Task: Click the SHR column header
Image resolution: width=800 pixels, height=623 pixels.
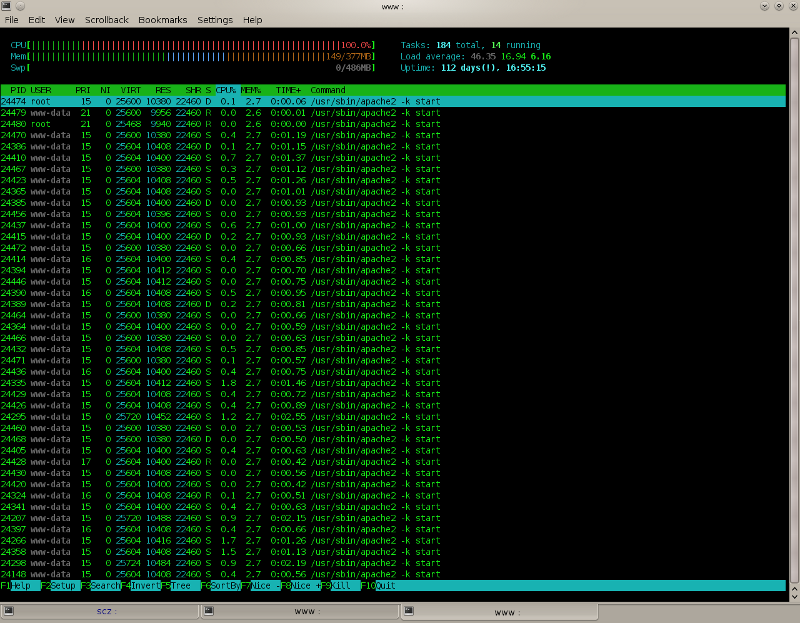Action: (193, 90)
